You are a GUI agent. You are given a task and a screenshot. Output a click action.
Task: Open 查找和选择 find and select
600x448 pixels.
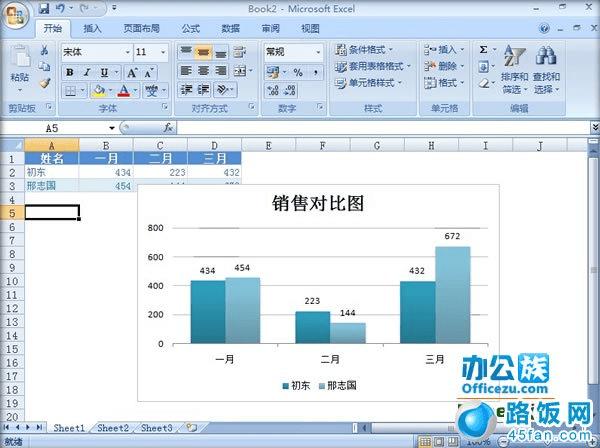click(546, 70)
